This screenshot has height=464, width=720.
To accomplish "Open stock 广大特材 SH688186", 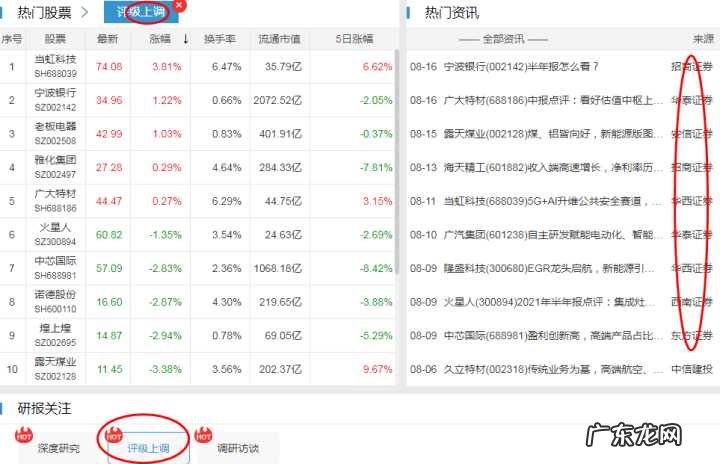I will click(x=56, y=201).
